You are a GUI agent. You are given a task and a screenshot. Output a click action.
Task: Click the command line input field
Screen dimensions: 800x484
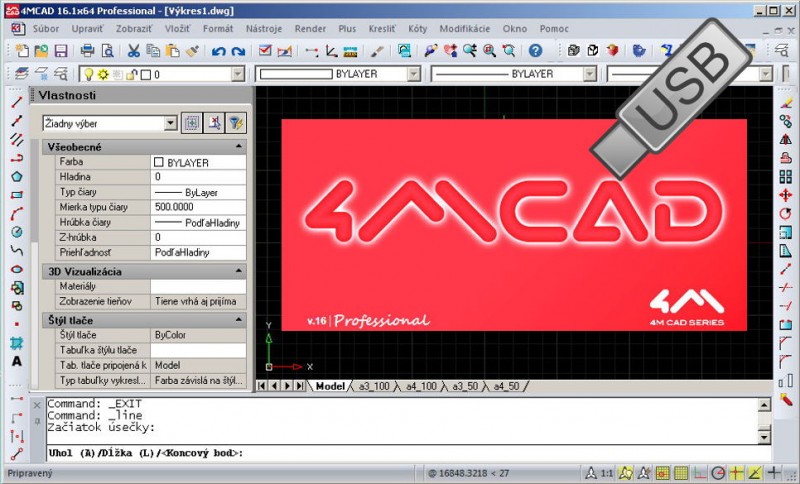pyautogui.click(x=408, y=453)
